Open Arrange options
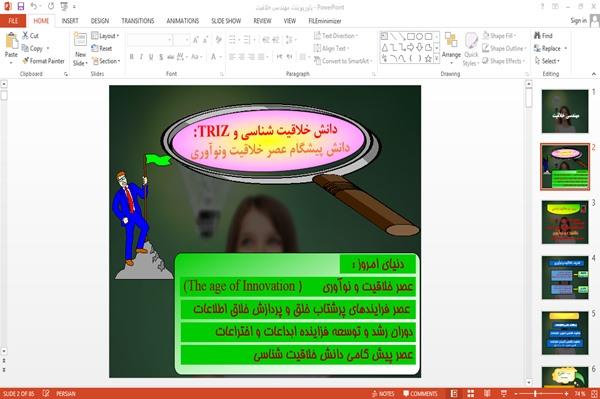This screenshot has width=600, height=399. pos(451,49)
